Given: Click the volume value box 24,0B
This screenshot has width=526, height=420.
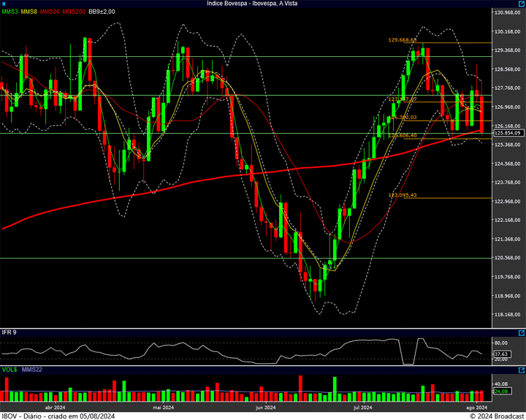Looking at the screenshot, I should click(501, 392).
